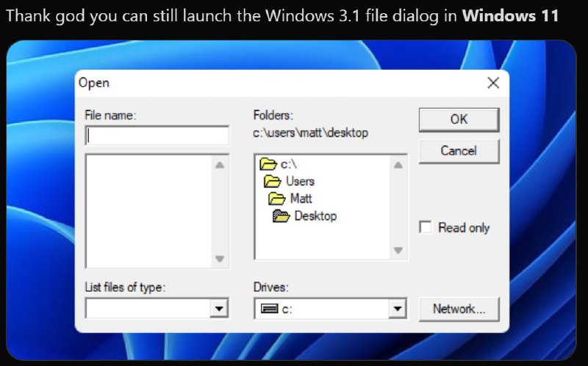Select the 'c:\' text row
Viewport: 588px width, 366px height.
click(289, 164)
